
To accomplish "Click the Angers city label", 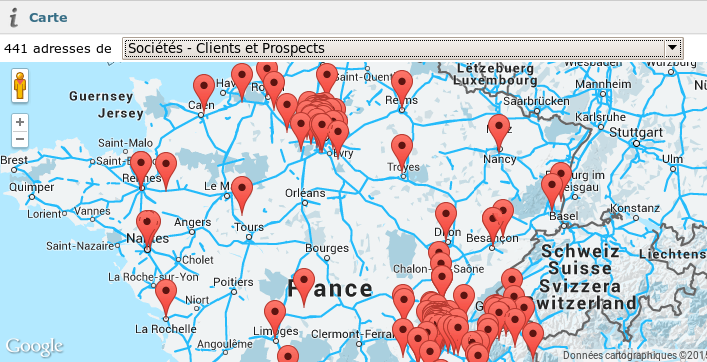I will click(193, 222).
